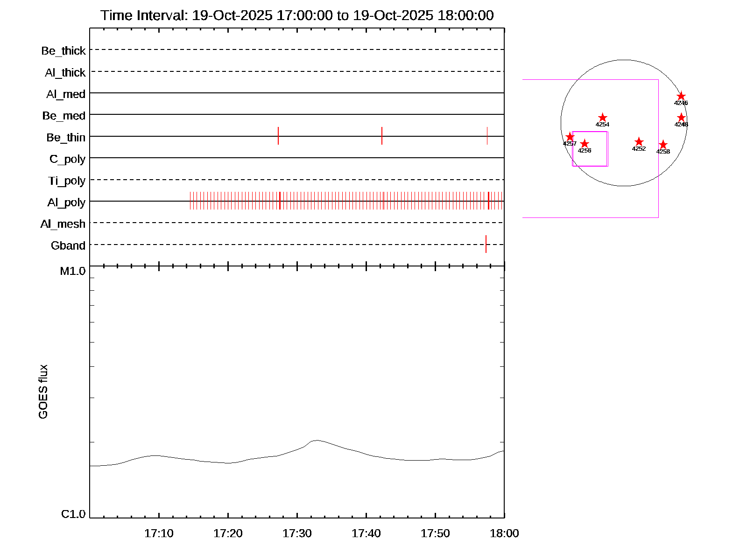This screenshot has height=560, width=747.
Task: Click the star marking region 4254
Action: [602, 118]
